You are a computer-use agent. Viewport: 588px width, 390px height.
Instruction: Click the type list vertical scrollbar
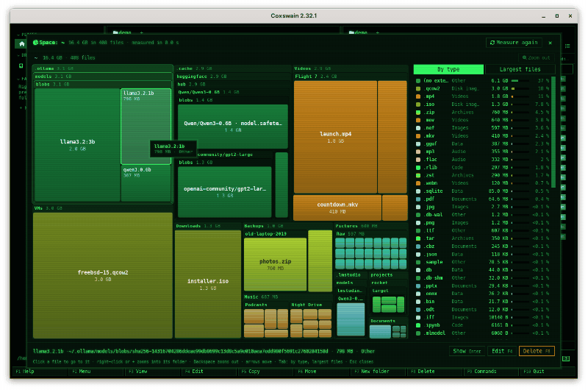coord(553,132)
